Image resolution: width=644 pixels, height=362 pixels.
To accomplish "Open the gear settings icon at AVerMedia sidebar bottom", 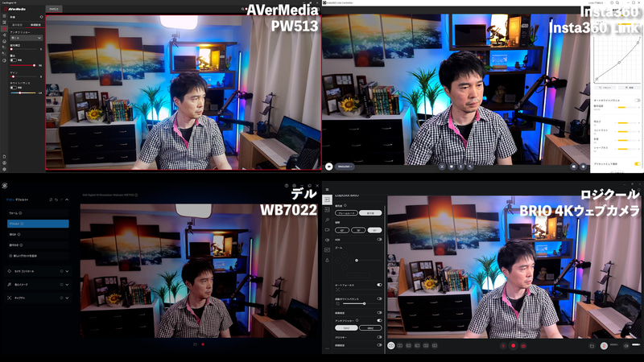I will [4, 169].
